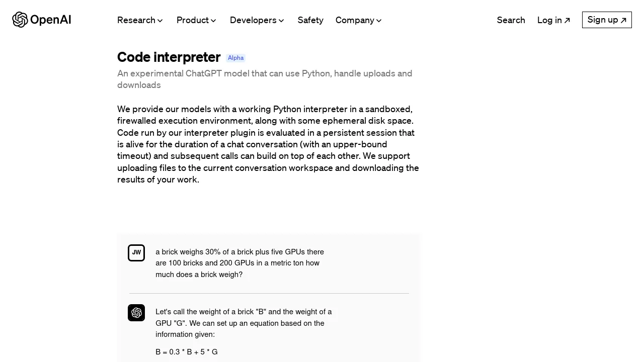Click the JW user avatar

[x=136, y=253]
